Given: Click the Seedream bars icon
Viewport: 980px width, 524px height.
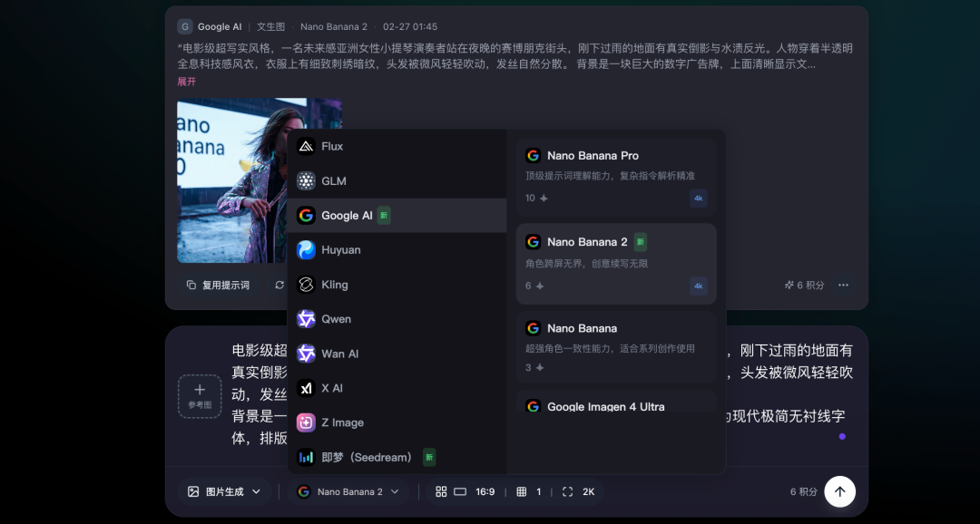Looking at the screenshot, I should pos(306,457).
